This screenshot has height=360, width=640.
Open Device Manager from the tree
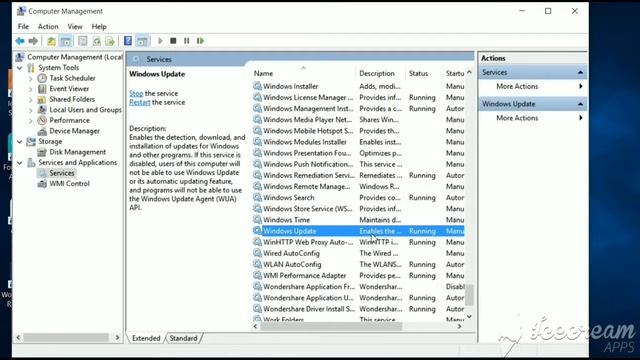click(x=74, y=131)
